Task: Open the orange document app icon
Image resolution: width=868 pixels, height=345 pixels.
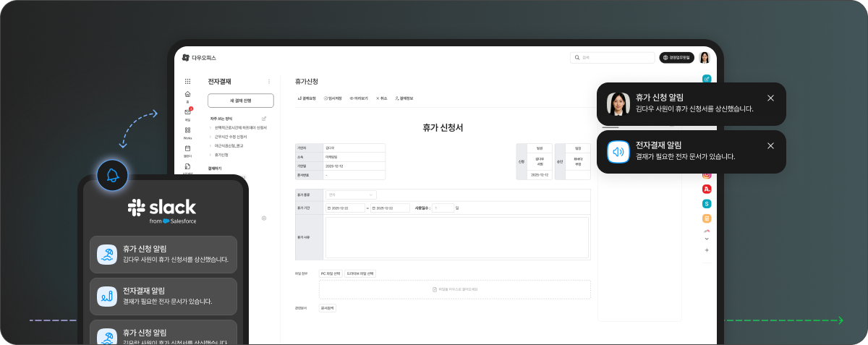Action: click(x=707, y=218)
